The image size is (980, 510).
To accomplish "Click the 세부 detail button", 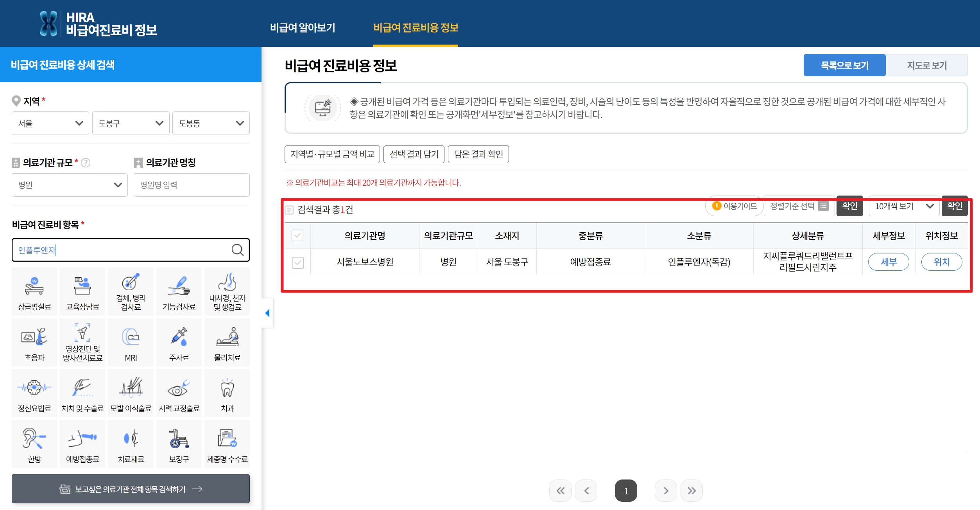I will 888,262.
